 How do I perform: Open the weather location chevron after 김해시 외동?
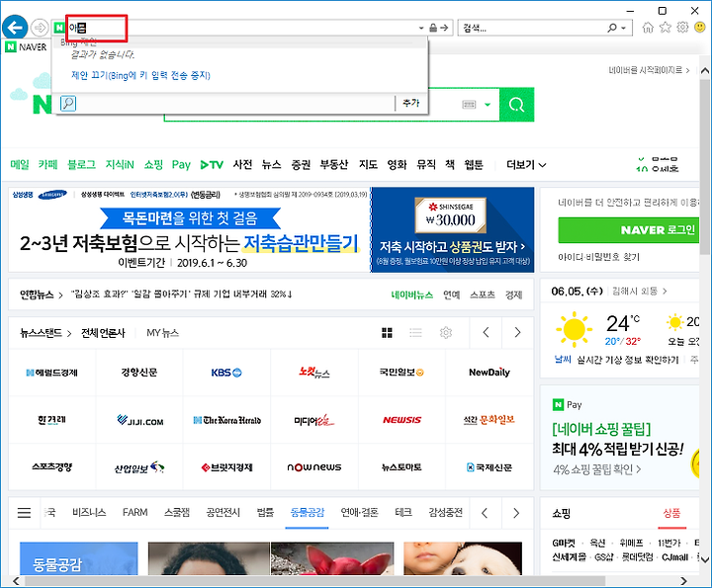coord(665,291)
